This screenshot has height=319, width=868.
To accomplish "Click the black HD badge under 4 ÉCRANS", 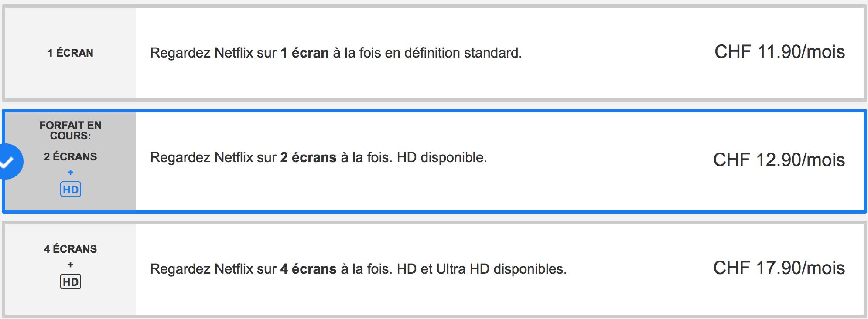I will tap(71, 282).
